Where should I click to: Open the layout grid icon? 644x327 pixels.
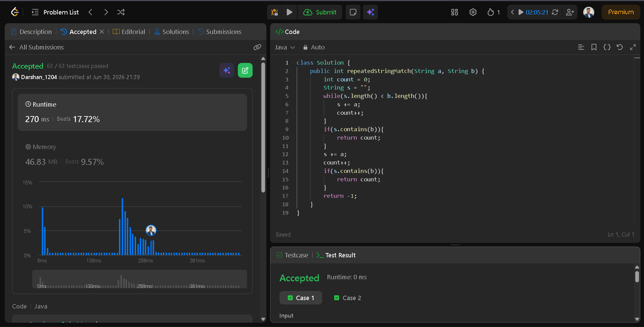coord(454,12)
